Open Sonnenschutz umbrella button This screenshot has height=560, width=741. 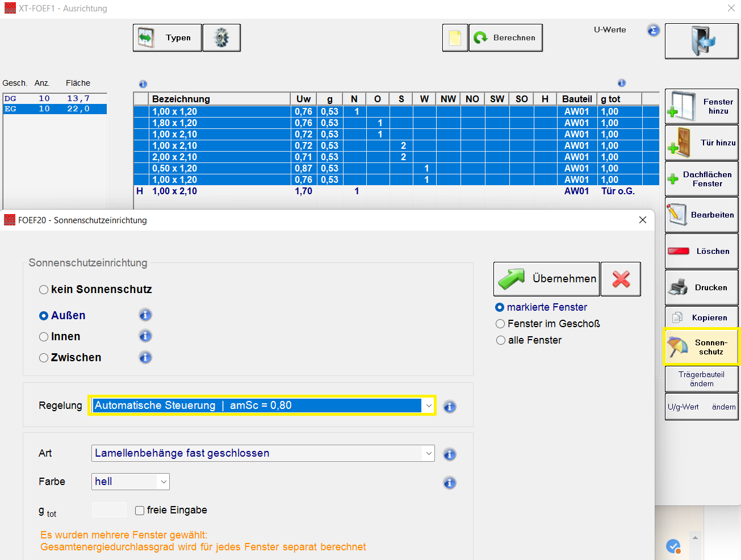pyautogui.click(x=702, y=346)
